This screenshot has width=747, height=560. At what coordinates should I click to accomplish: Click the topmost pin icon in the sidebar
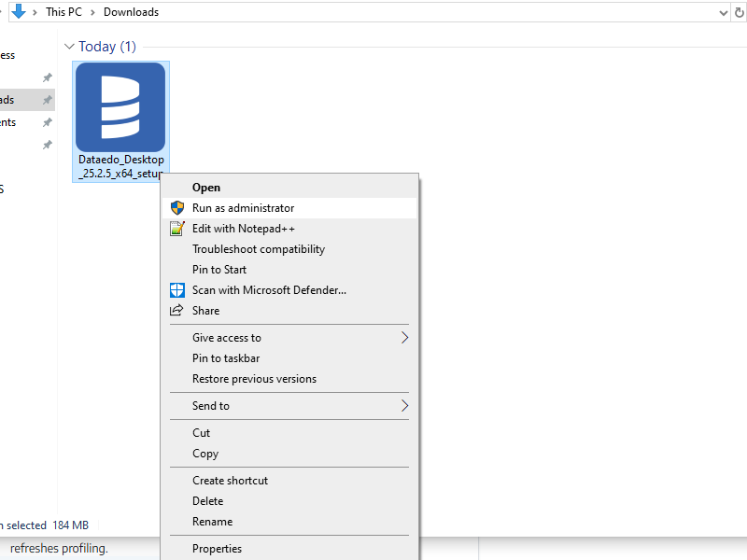coord(48,77)
